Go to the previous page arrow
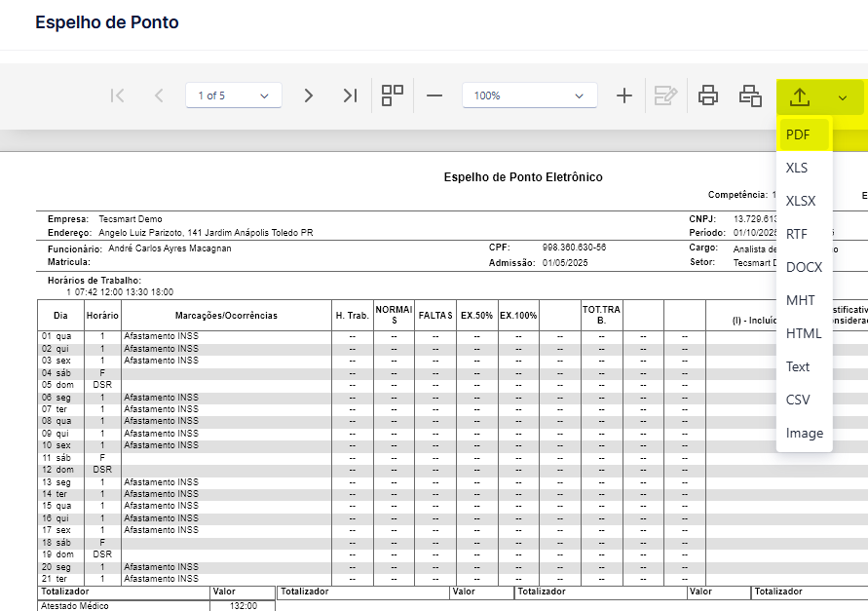Viewport: 868px width, 611px height. [x=159, y=95]
